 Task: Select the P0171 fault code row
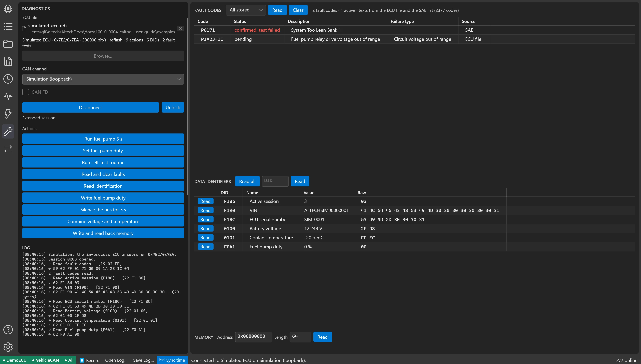(414, 30)
